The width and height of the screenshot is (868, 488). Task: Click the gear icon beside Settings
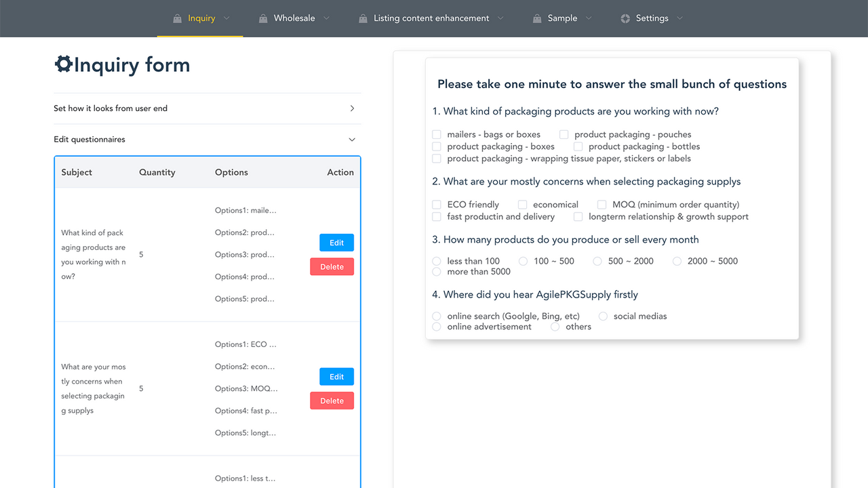tap(625, 18)
